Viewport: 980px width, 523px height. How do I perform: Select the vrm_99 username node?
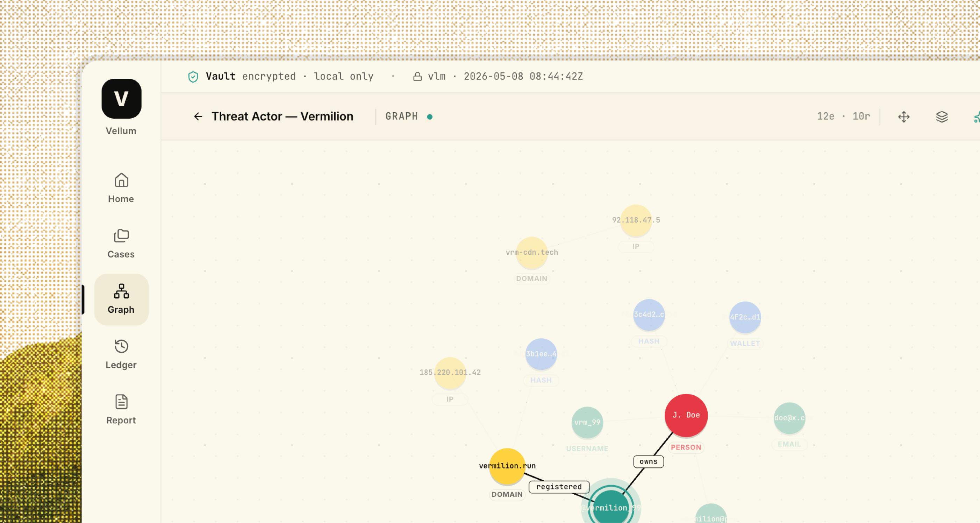click(x=587, y=423)
